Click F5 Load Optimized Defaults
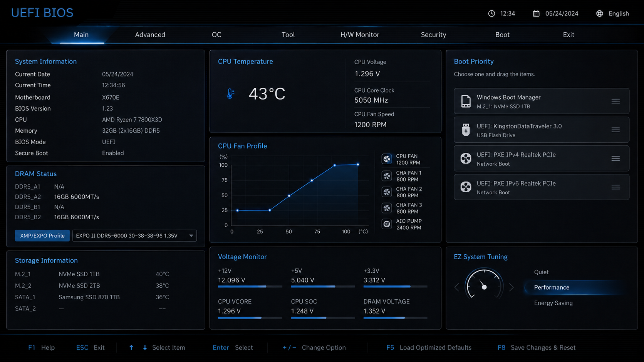Viewport: 644px width, 362px height. pos(429,347)
